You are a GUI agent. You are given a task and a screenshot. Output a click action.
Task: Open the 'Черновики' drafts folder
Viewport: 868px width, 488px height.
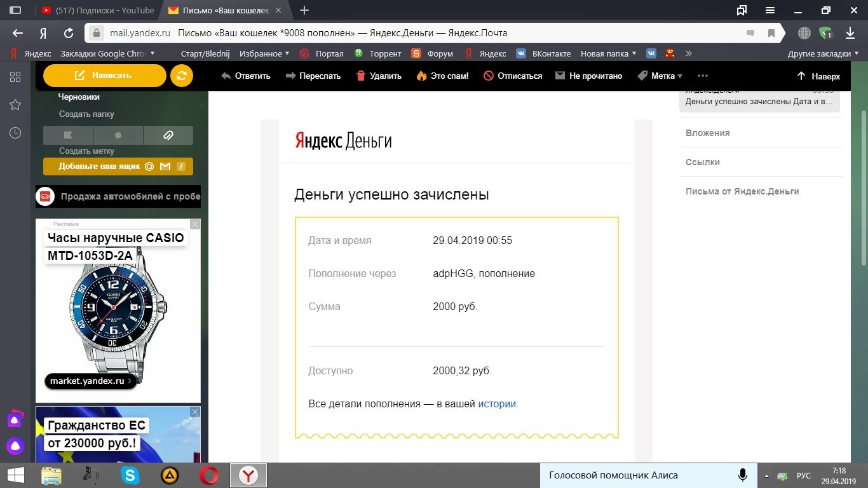(x=79, y=97)
